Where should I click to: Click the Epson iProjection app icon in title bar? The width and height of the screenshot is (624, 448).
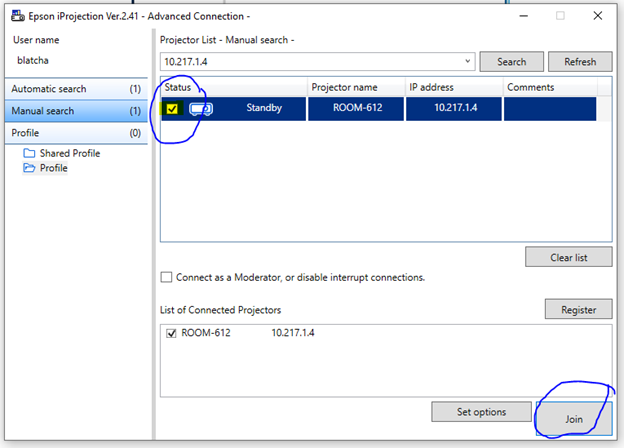click(18, 16)
